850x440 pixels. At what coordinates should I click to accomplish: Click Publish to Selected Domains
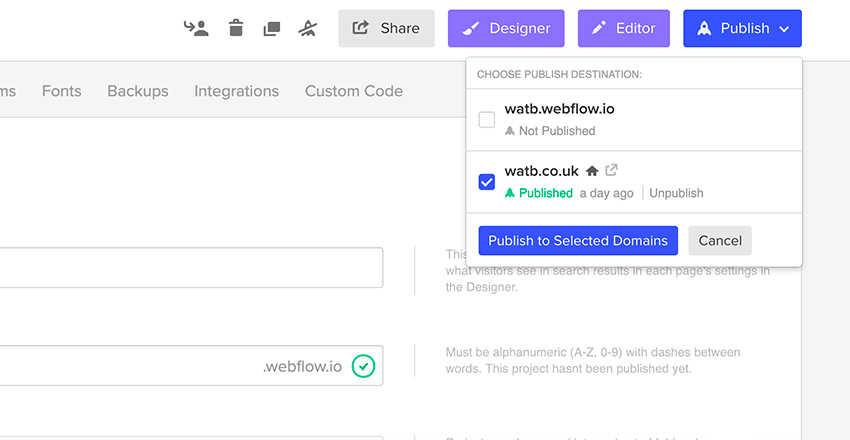pos(578,241)
